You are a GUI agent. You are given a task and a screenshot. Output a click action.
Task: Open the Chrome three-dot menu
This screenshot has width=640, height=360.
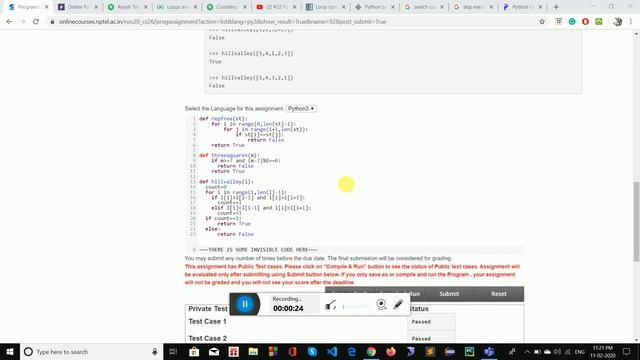(x=631, y=22)
